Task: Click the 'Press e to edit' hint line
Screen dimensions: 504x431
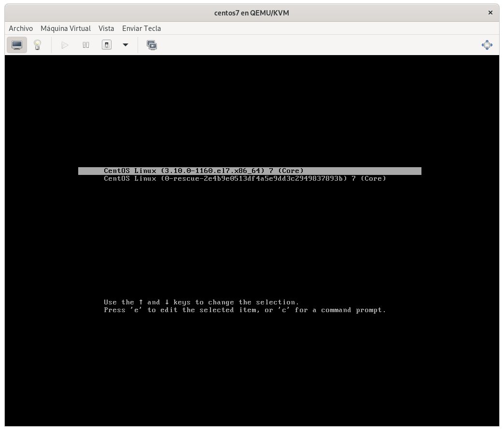Action: 245,310
